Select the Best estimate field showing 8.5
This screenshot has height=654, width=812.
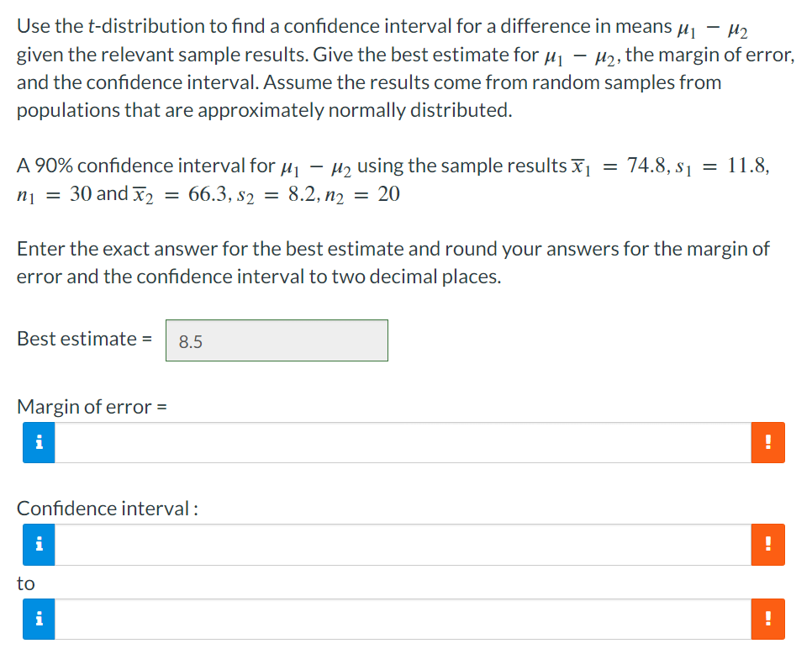(x=277, y=340)
